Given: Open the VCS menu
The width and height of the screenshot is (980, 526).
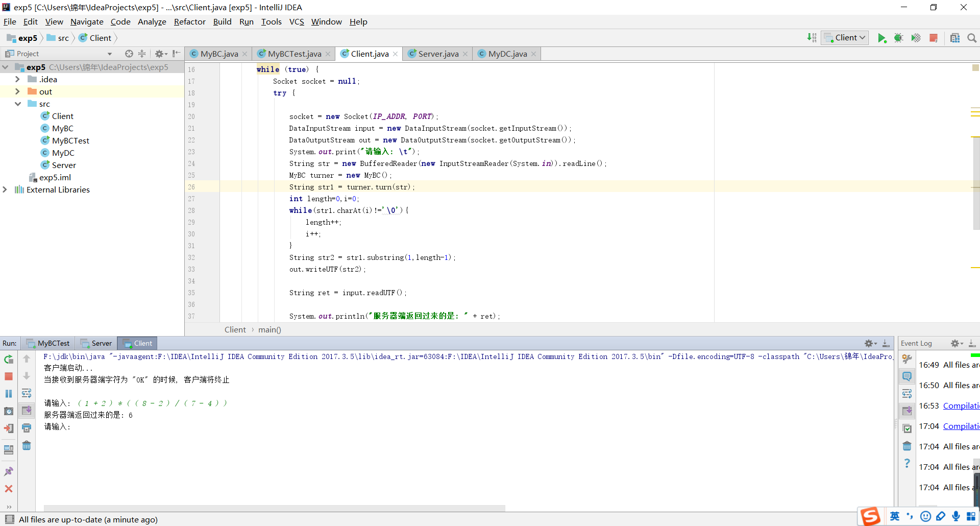Looking at the screenshot, I should pos(297,21).
